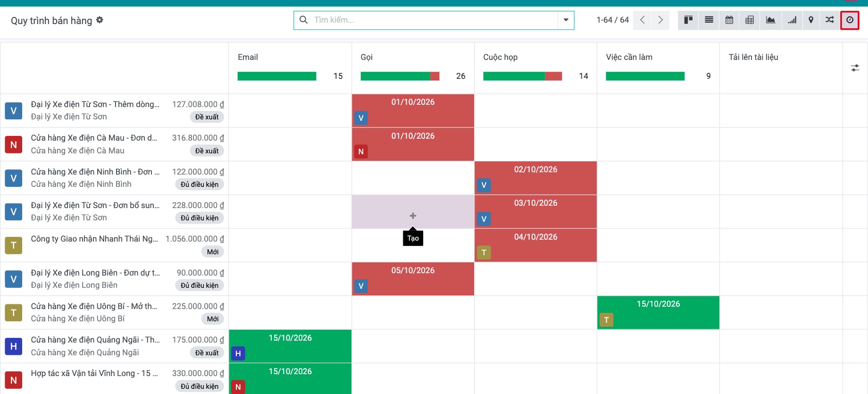
Task: Open record Đại lý Xe điện Long Biên - Đơn dự
Action: point(95,273)
